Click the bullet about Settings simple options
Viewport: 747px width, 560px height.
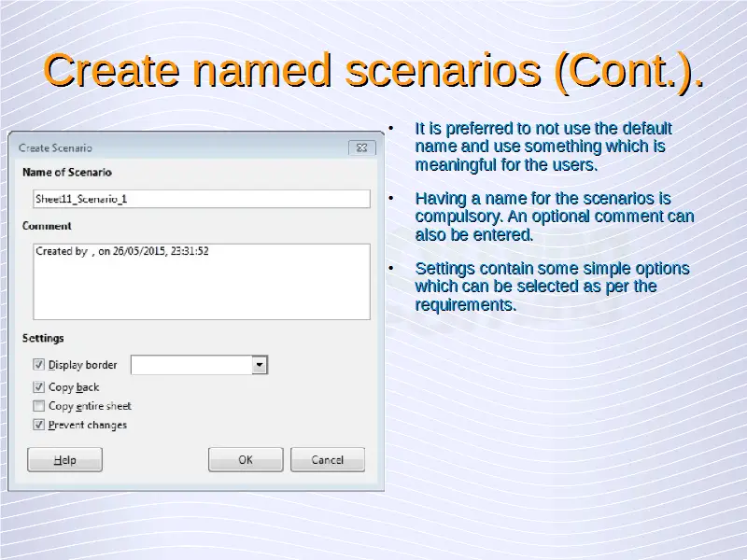551,287
